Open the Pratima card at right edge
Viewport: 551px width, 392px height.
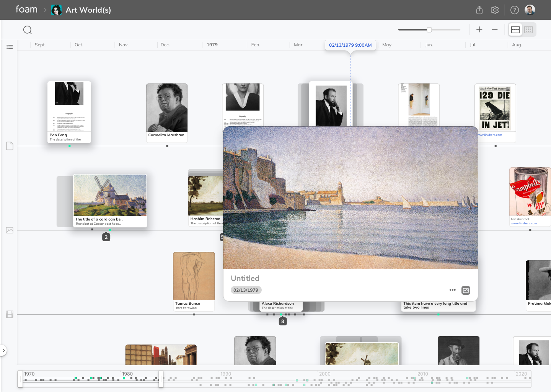[539, 285]
